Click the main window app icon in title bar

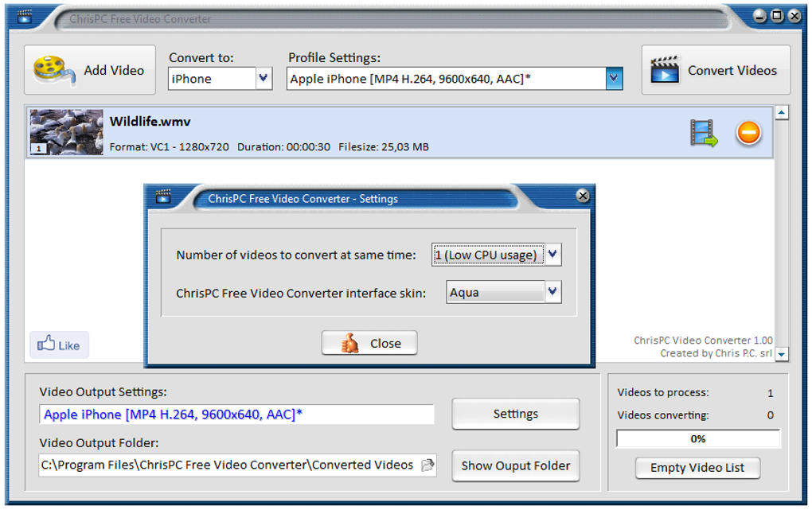pos(25,17)
